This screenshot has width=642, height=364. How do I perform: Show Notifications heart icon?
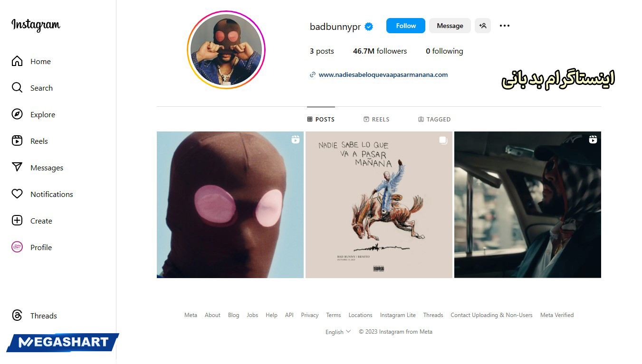pyautogui.click(x=17, y=194)
